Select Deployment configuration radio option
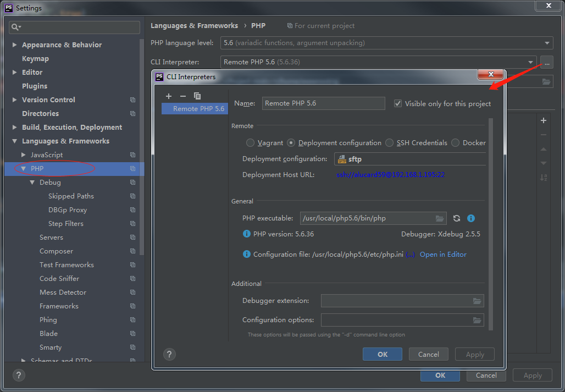This screenshot has height=392, width=565. tap(291, 143)
